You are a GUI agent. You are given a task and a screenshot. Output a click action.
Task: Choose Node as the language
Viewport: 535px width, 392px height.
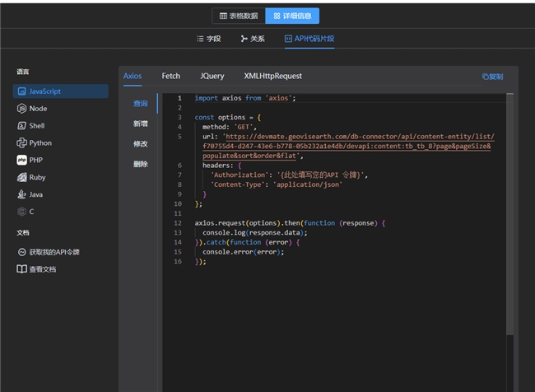click(61, 109)
